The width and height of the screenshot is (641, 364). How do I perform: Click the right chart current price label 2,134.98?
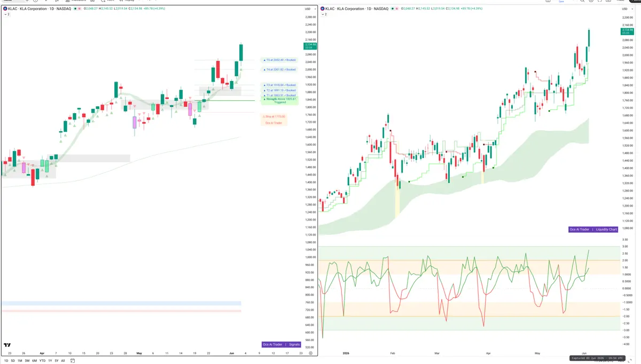(626, 31)
